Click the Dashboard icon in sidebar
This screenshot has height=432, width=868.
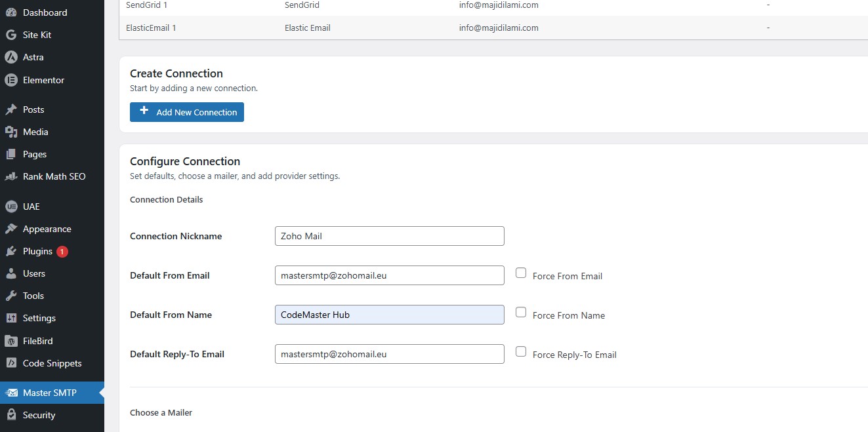(11, 12)
